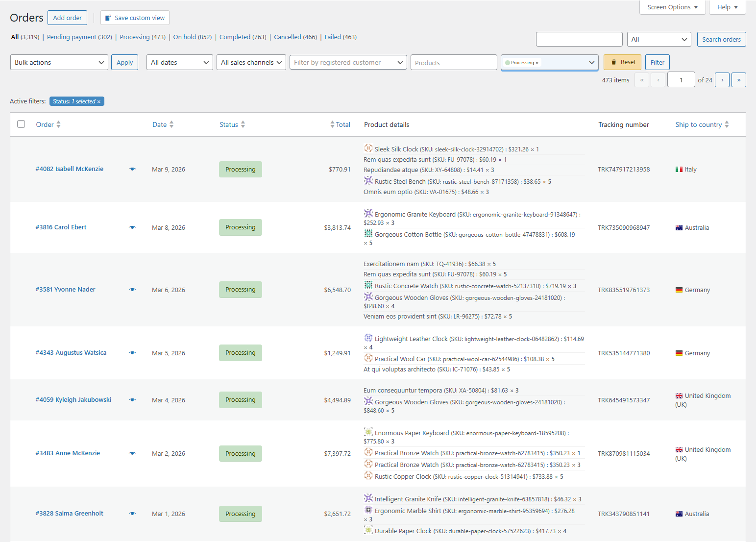Tick the select-all orders checkbox
Viewport: 756px width, 542px height.
coord(21,124)
